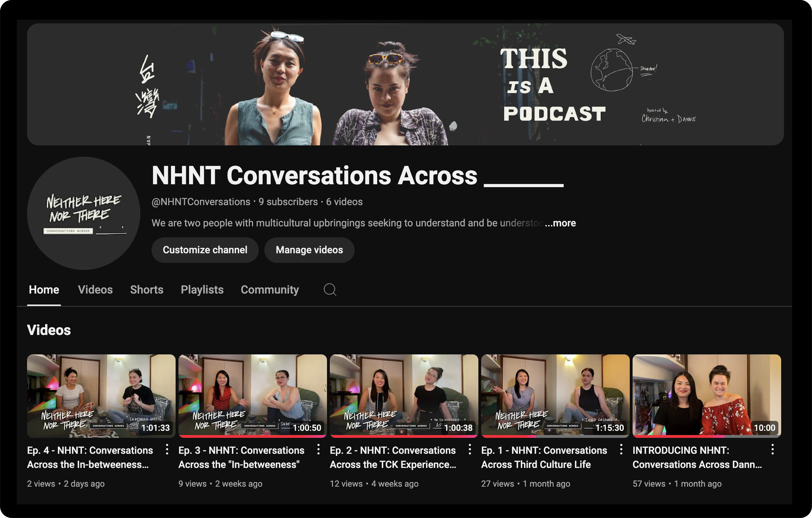
Task: Open Ep. 1 Third Culture Life title
Action: (x=544, y=457)
